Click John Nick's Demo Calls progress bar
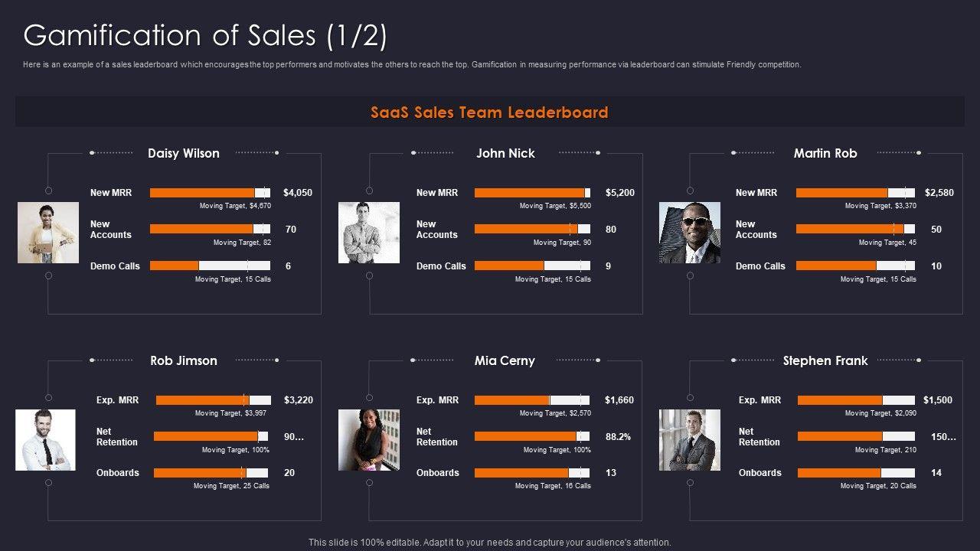 (532, 266)
